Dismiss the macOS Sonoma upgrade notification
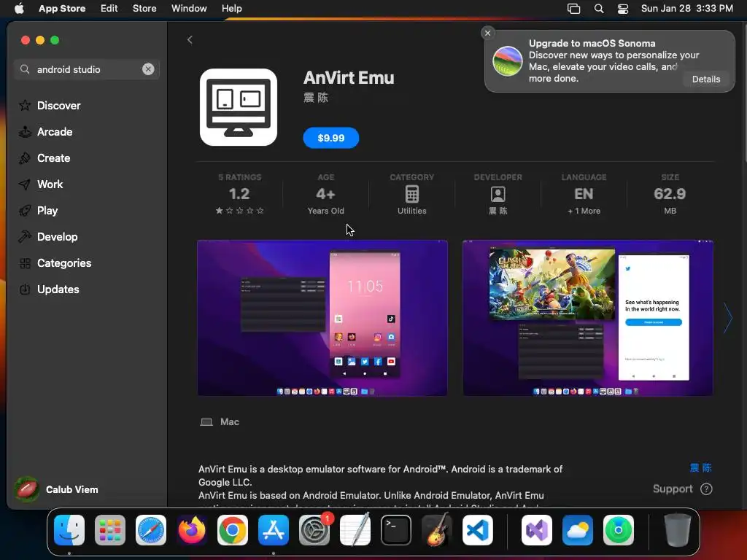This screenshot has width=747, height=560. click(x=487, y=33)
